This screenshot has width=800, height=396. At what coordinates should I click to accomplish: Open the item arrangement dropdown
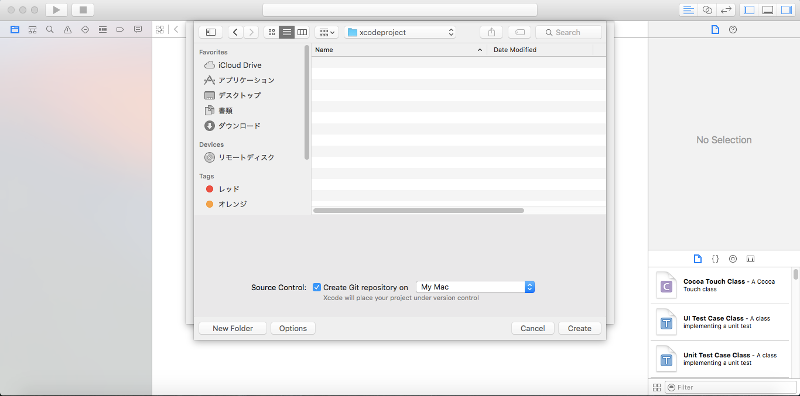tap(327, 32)
